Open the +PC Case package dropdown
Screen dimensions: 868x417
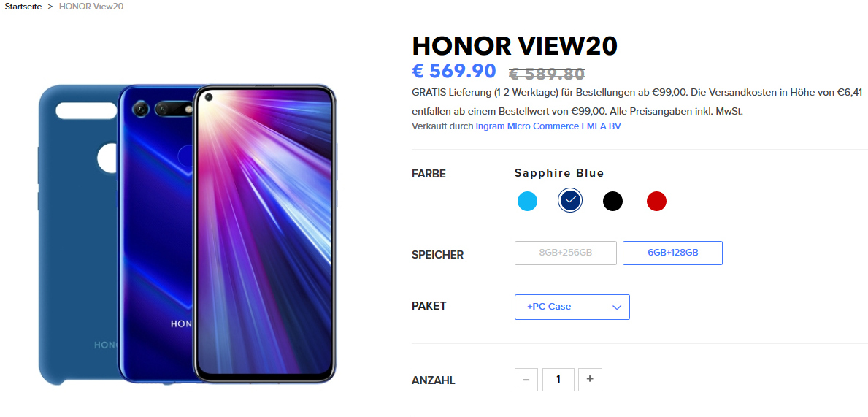pyautogui.click(x=572, y=307)
